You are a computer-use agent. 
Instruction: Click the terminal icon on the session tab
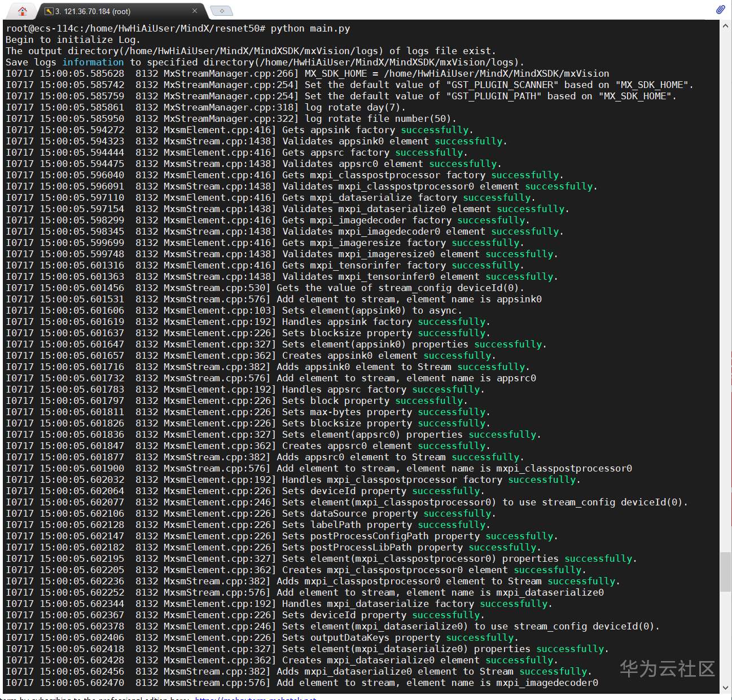tap(49, 11)
